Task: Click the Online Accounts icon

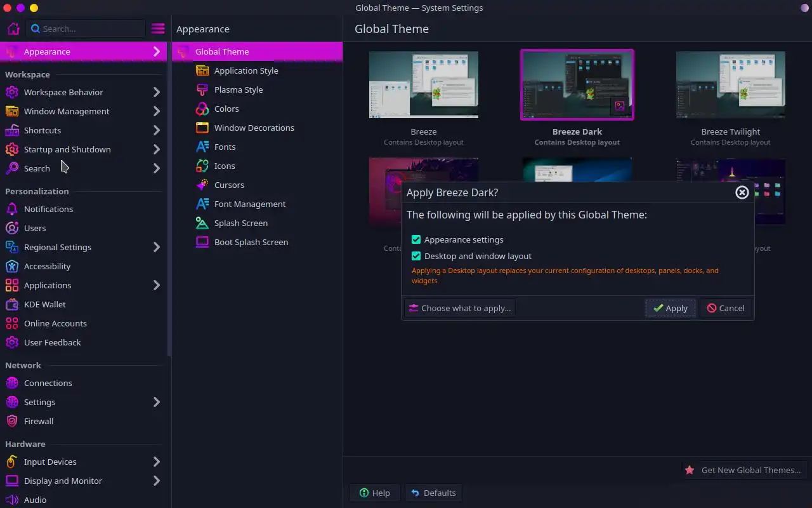Action: 12,323
